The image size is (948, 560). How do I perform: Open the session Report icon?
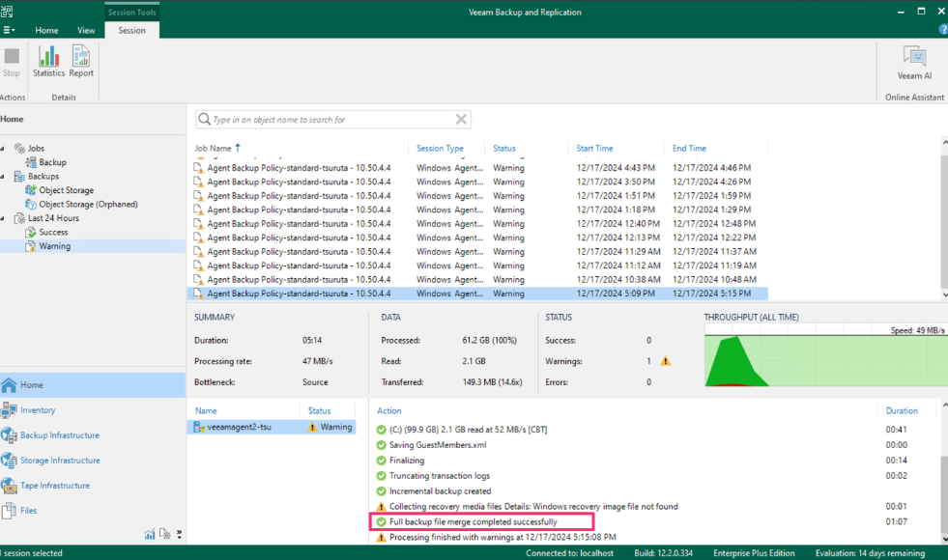point(81,56)
